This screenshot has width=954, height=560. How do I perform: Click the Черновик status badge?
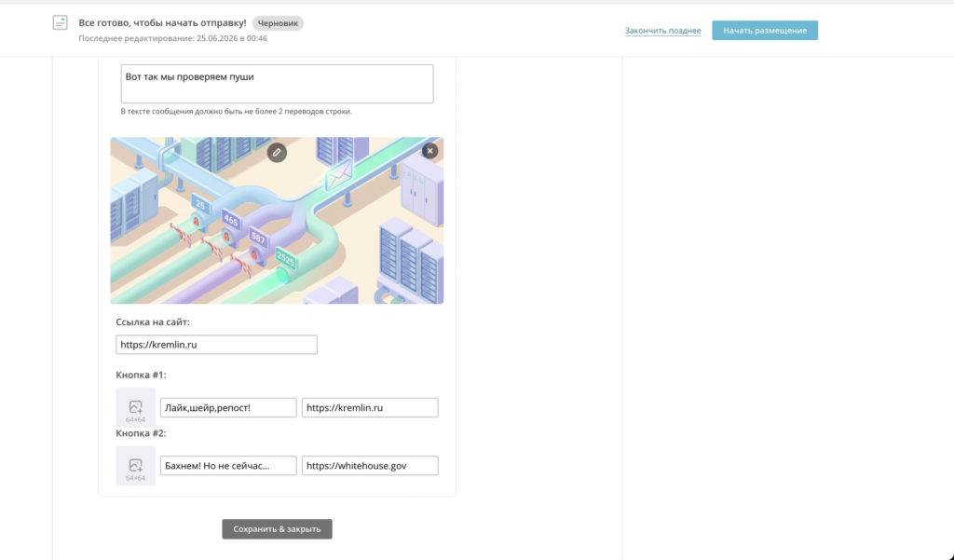pyautogui.click(x=278, y=23)
